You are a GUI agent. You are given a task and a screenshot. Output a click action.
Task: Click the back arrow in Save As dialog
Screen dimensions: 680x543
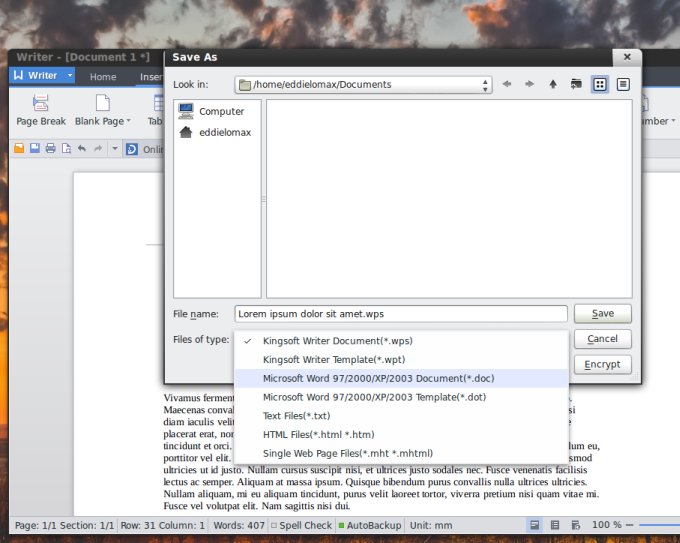[507, 84]
